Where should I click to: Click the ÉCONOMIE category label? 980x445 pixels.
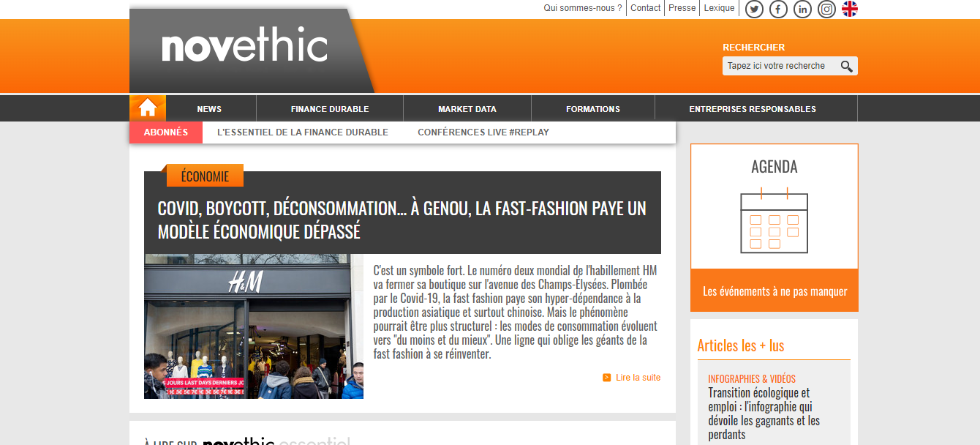205,176
